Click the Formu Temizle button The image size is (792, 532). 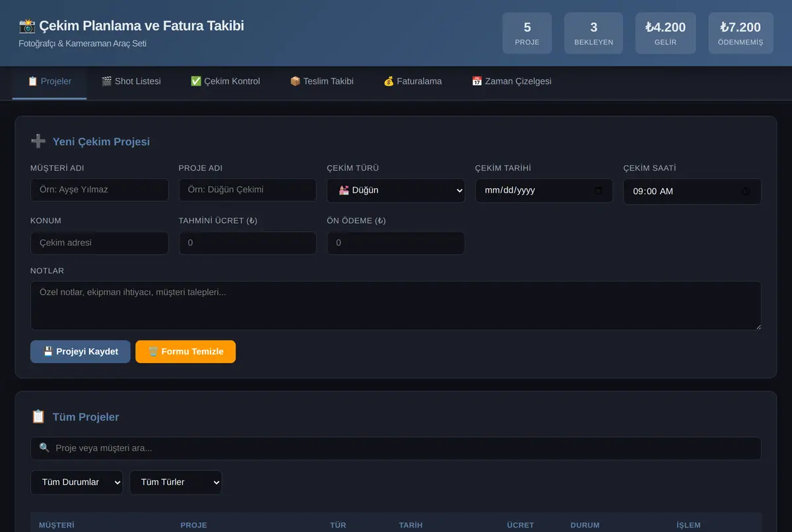185,352
